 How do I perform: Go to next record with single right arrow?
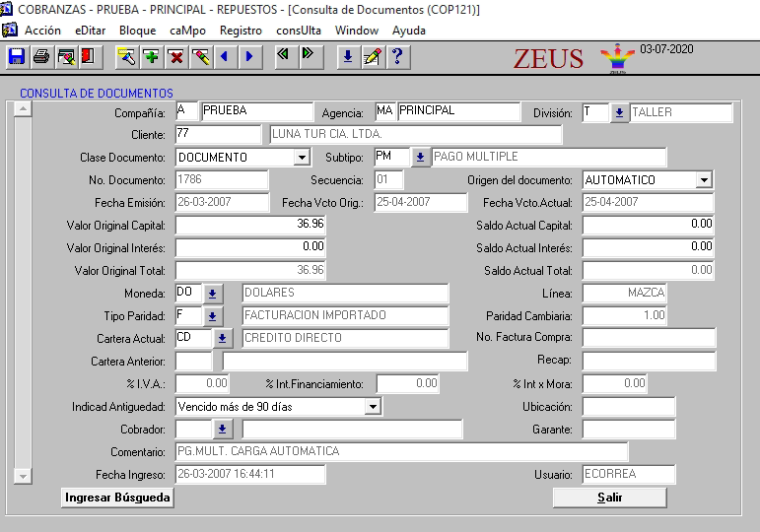pos(248,57)
